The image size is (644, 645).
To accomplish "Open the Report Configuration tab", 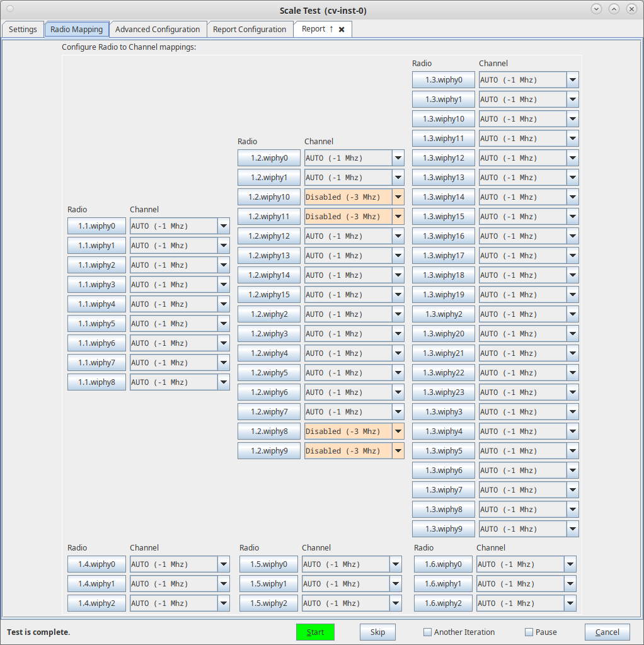I will point(250,30).
